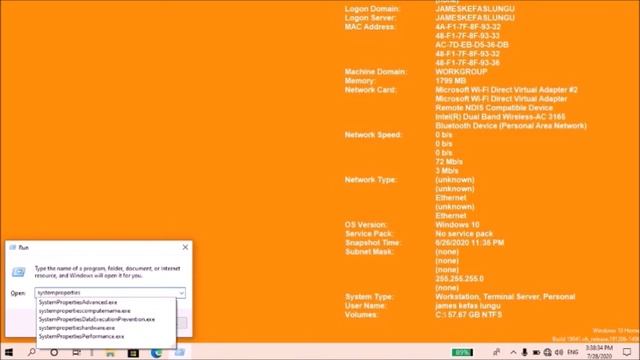Expand the Run dialog Open dropdown arrow
Viewport: 640px width, 360px height.
click(x=181, y=293)
